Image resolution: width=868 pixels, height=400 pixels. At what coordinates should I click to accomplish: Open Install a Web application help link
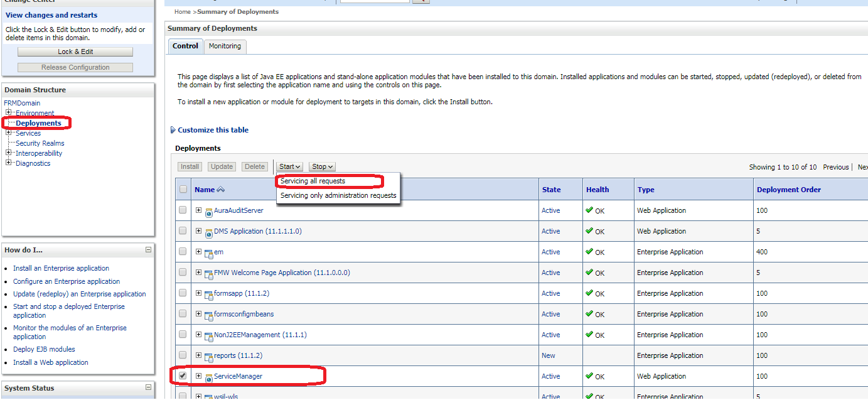click(51, 362)
